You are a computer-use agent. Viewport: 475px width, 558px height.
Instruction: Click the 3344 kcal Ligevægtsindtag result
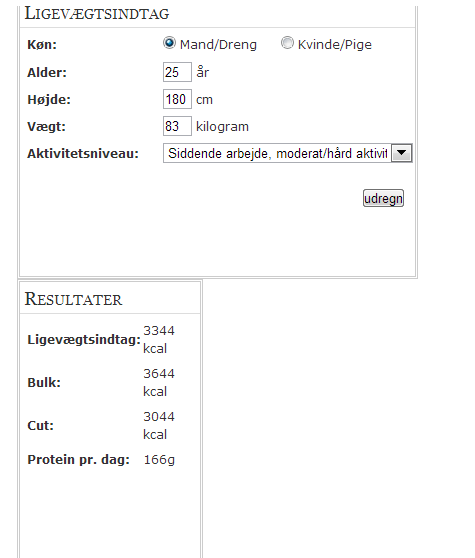tap(159, 339)
